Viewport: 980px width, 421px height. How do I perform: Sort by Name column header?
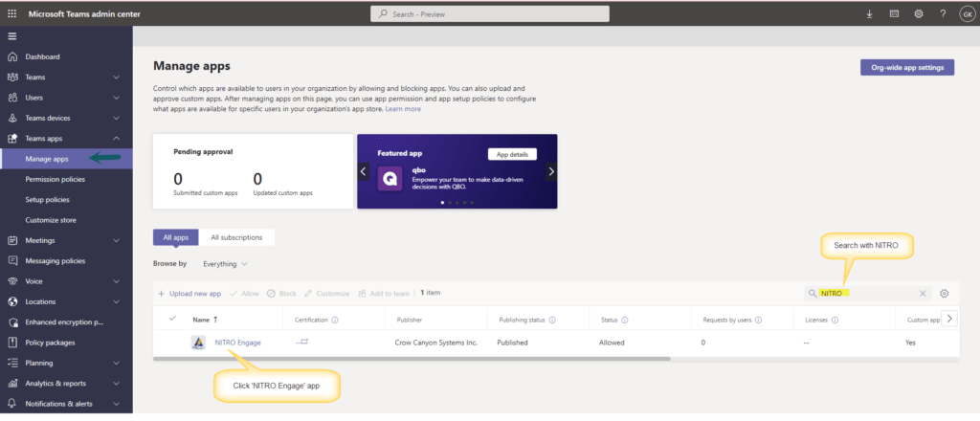[x=205, y=320]
